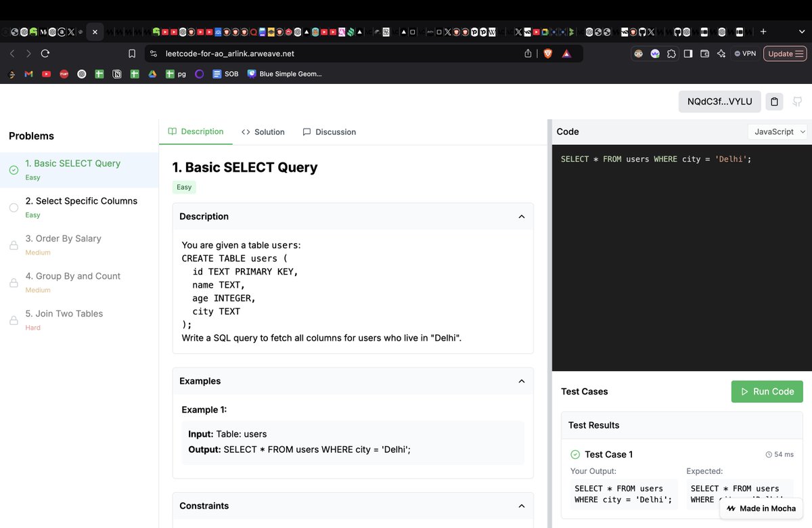Open the Google Drive bookmark
The width and height of the screenshot is (812, 528).
152,74
